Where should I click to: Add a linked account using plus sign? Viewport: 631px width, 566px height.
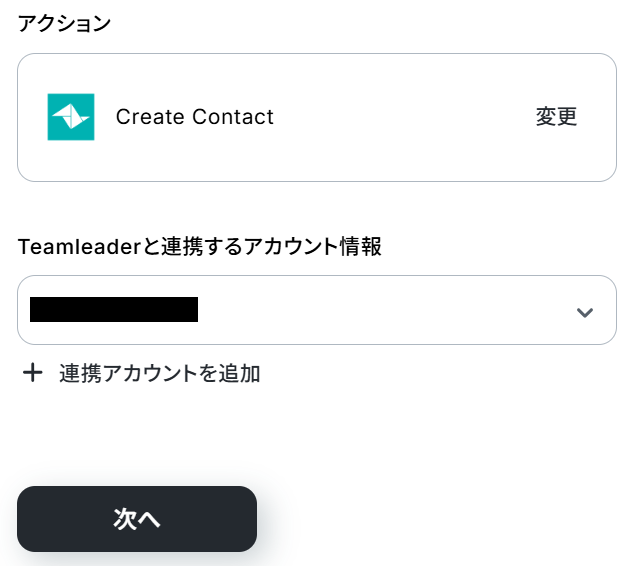click(x=33, y=373)
